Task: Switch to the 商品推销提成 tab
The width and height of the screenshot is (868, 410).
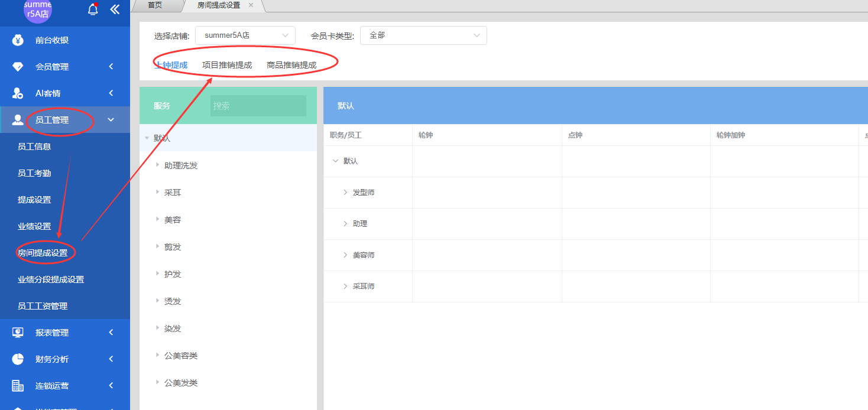Action: tap(292, 65)
